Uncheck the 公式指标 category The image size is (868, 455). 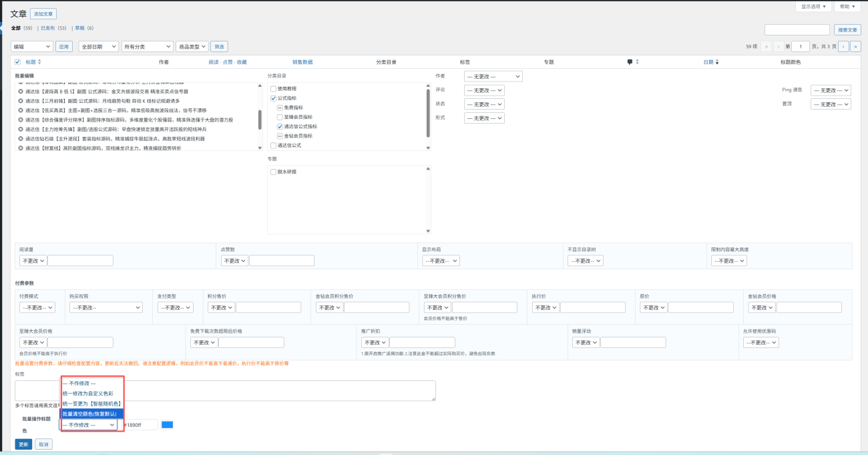tap(273, 98)
